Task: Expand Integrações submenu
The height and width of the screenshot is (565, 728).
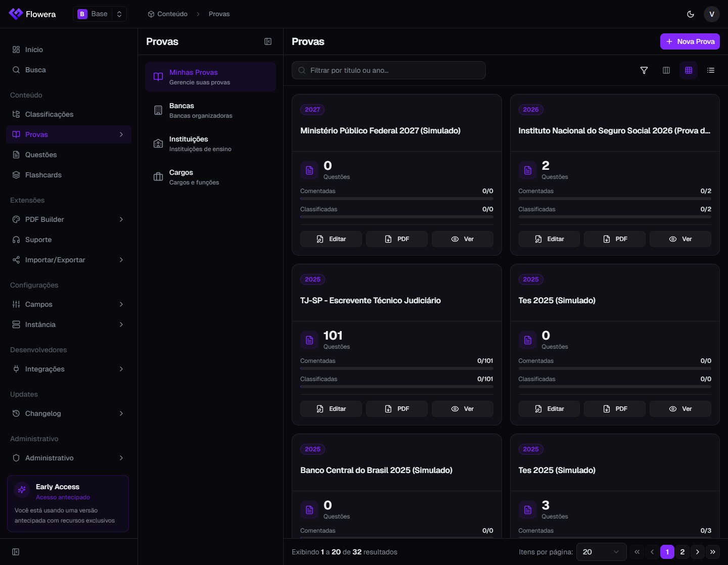Action: click(x=69, y=369)
